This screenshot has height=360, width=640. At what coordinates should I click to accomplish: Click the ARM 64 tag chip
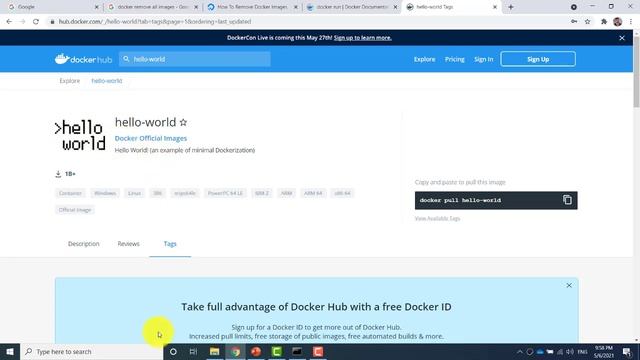[x=313, y=193]
